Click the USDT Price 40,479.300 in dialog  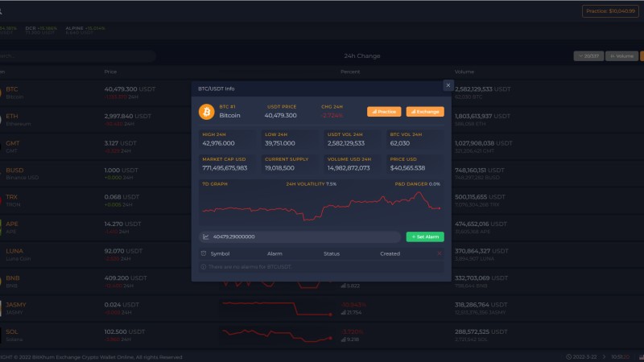(280, 115)
